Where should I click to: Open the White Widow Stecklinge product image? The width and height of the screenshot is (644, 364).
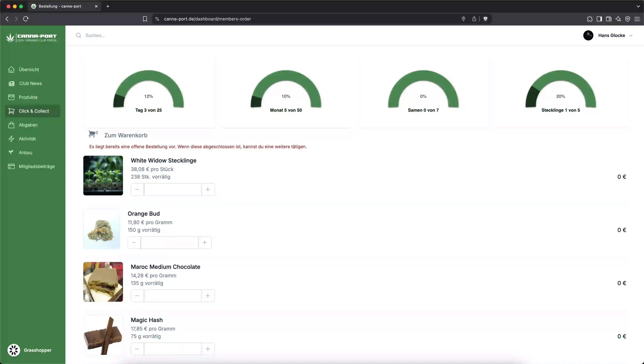point(103,176)
